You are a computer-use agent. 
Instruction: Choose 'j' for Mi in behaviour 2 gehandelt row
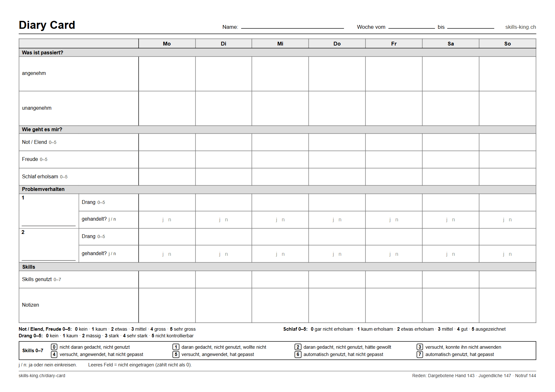[277, 254]
